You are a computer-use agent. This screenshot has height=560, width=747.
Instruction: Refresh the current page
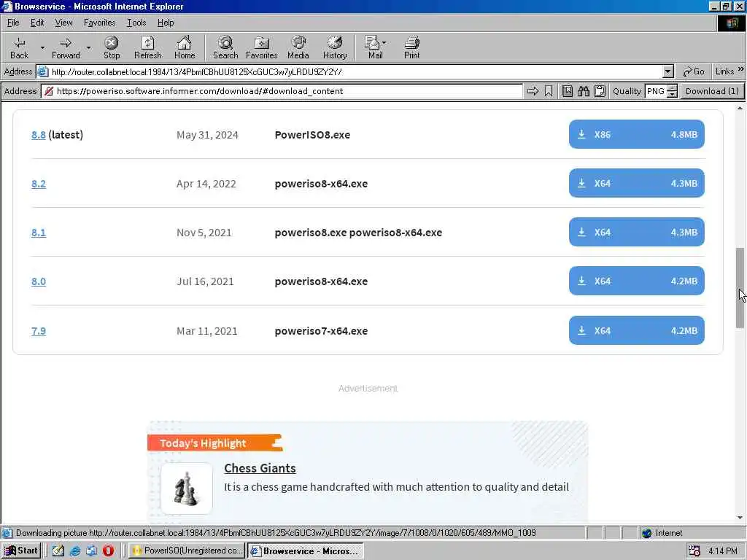pyautogui.click(x=147, y=47)
